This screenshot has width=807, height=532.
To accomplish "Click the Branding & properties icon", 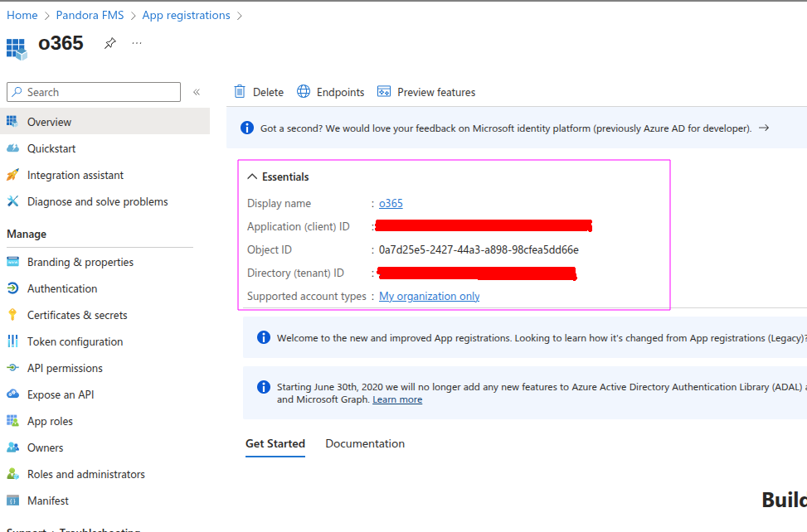I will [12, 262].
